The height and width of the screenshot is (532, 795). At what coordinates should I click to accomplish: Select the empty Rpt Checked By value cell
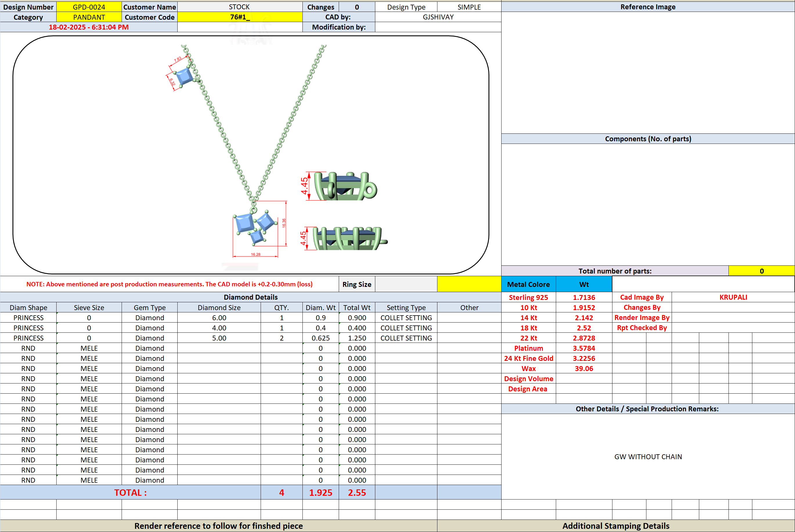(733, 328)
